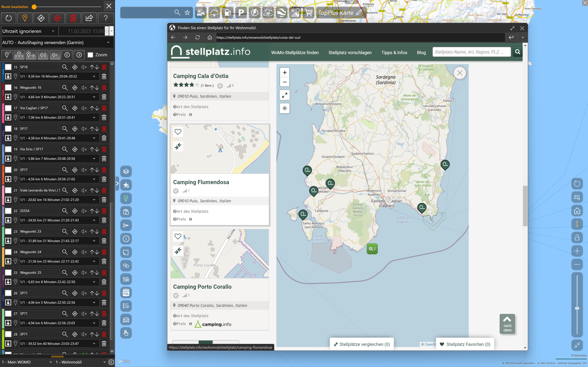Click the heart favorite icon on Camping Flumendosa
The width and height of the screenshot is (588, 367).
(x=178, y=132)
